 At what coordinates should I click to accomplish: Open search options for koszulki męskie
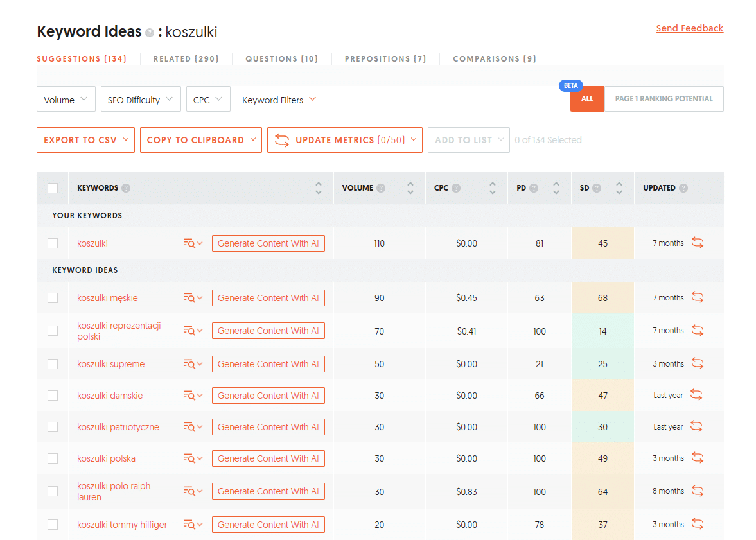coord(193,298)
